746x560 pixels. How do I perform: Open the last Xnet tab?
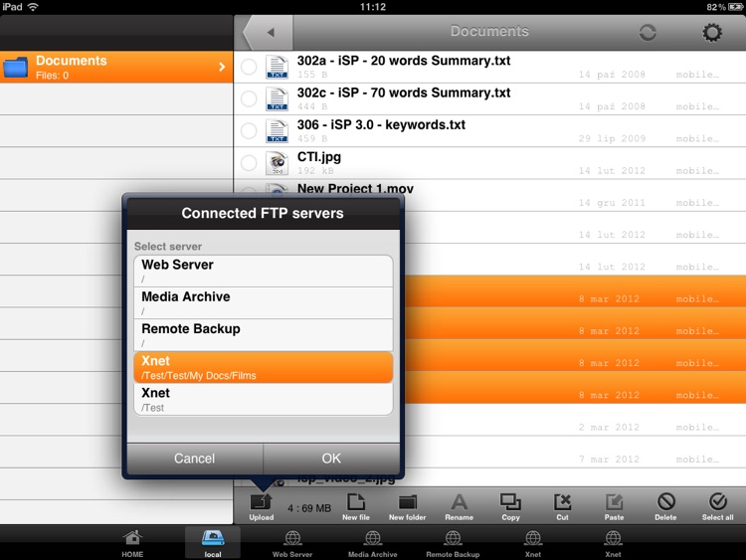pyautogui.click(x=613, y=543)
